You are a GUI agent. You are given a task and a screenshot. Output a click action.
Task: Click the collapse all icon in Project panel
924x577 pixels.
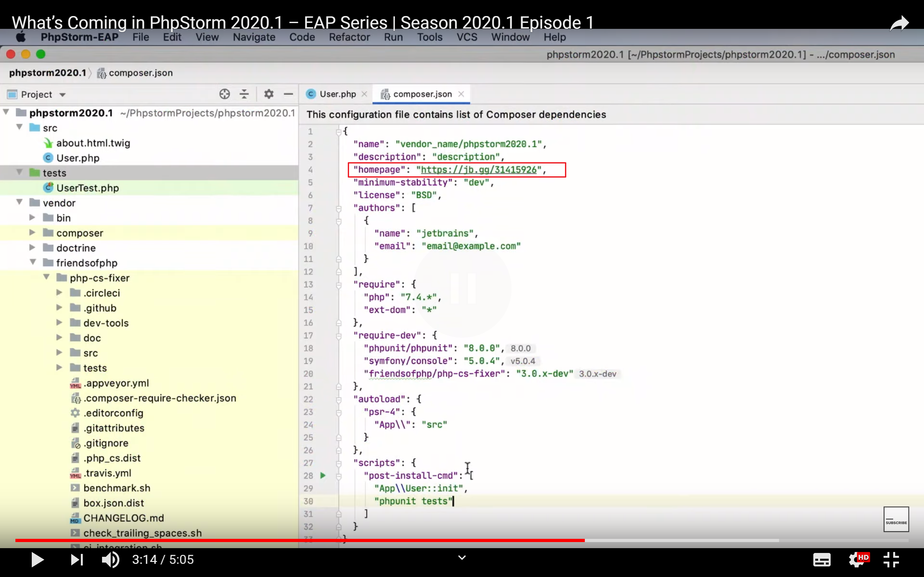[x=244, y=94]
